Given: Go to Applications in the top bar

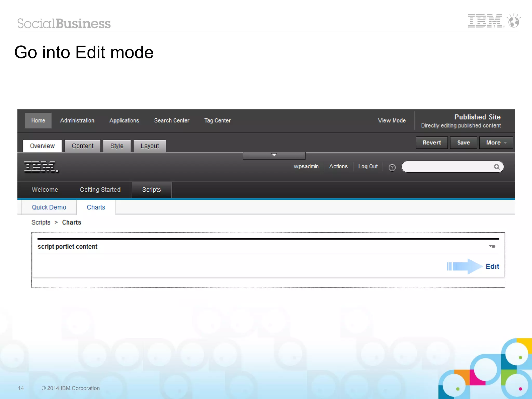Looking at the screenshot, I should coord(124,120).
